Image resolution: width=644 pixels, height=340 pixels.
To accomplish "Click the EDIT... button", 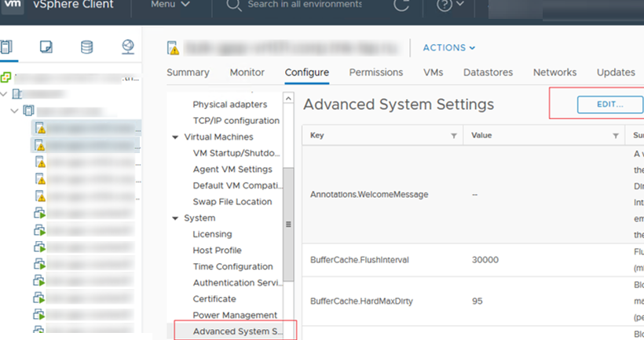I will [610, 104].
